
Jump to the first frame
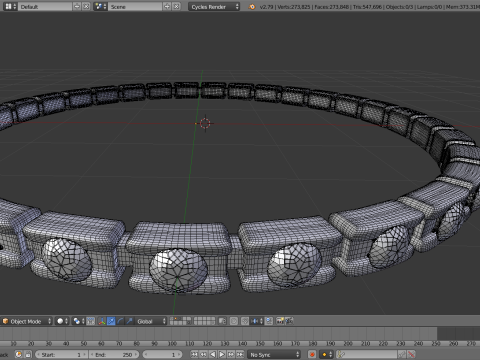pyautogui.click(x=194, y=354)
